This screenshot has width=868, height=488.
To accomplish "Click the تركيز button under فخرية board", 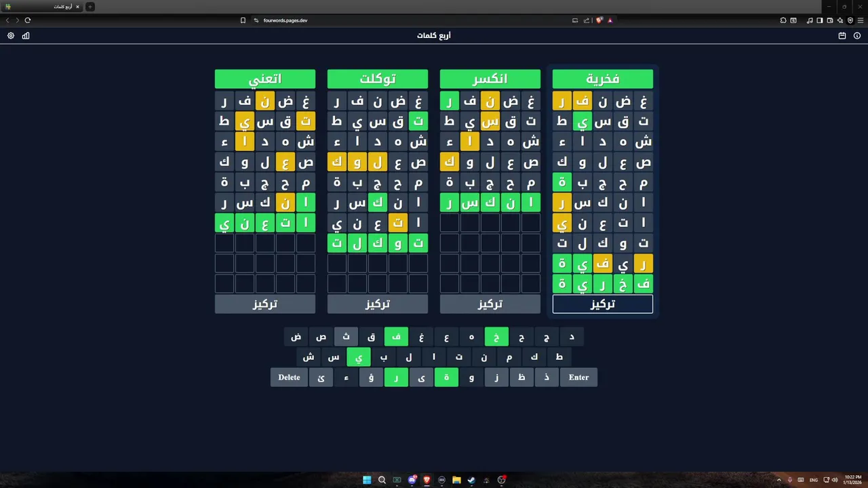I will click(603, 304).
